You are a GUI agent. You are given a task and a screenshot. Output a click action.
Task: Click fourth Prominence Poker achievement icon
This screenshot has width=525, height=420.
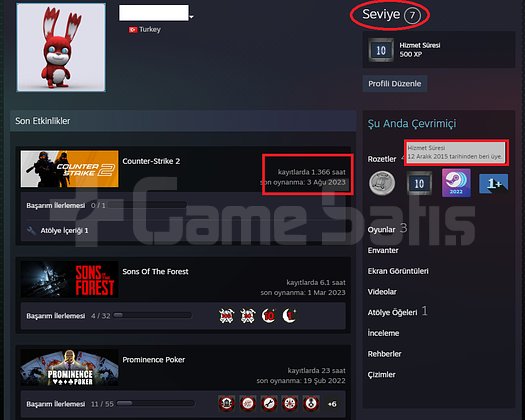coord(290,404)
